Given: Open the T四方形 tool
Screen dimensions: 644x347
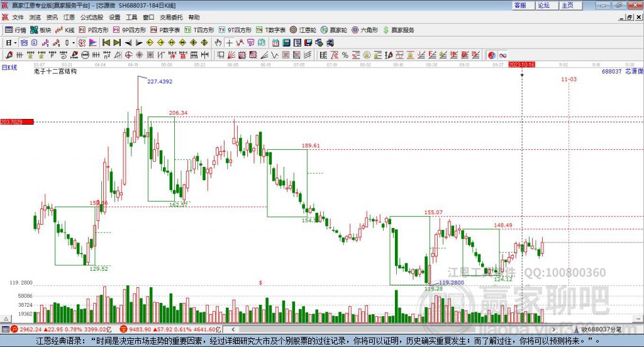Looking at the screenshot, I should pos(199,30).
